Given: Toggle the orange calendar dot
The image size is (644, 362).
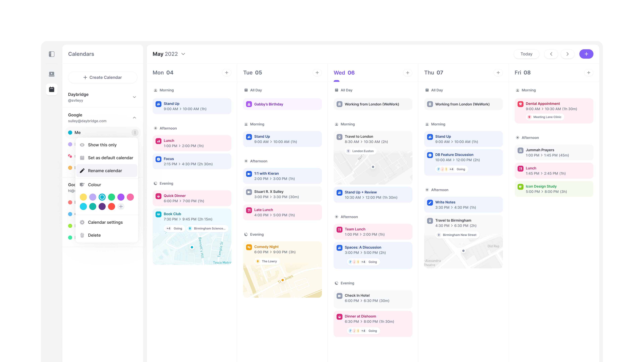Looking at the screenshot, I should [x=70, y=168].
